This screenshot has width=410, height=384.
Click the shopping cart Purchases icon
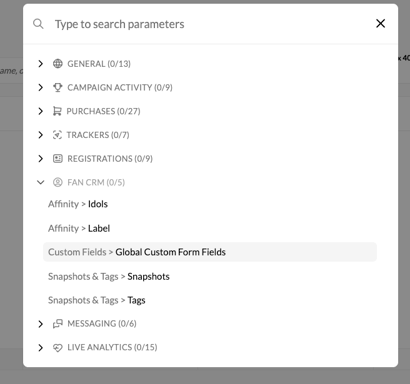57,111
